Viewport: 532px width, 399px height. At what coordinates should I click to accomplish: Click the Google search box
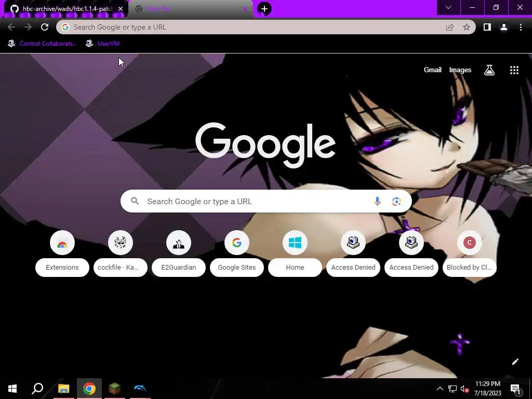point(266,201)
